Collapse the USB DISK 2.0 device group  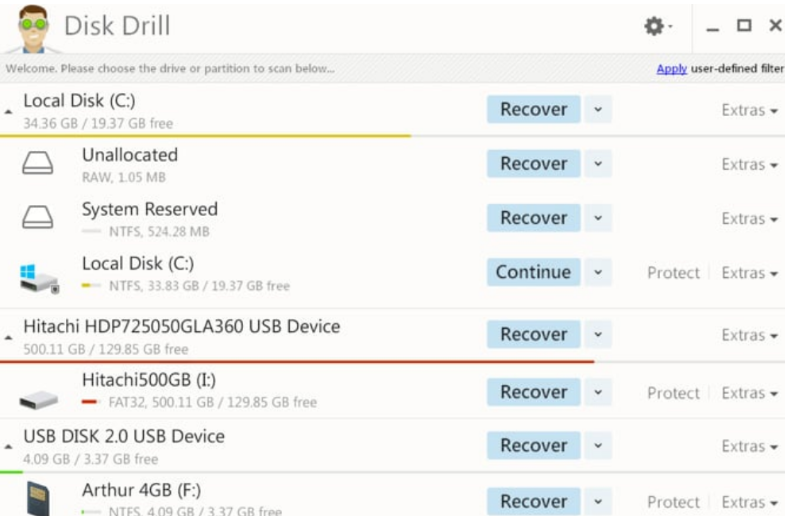pos(9,448)
